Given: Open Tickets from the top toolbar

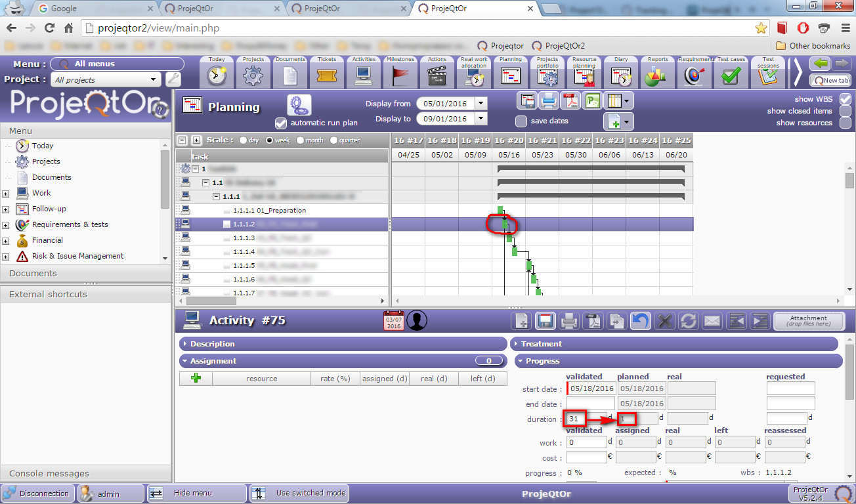Looking at the screenshot, I should pyautogui.click(x=327, y=72).
